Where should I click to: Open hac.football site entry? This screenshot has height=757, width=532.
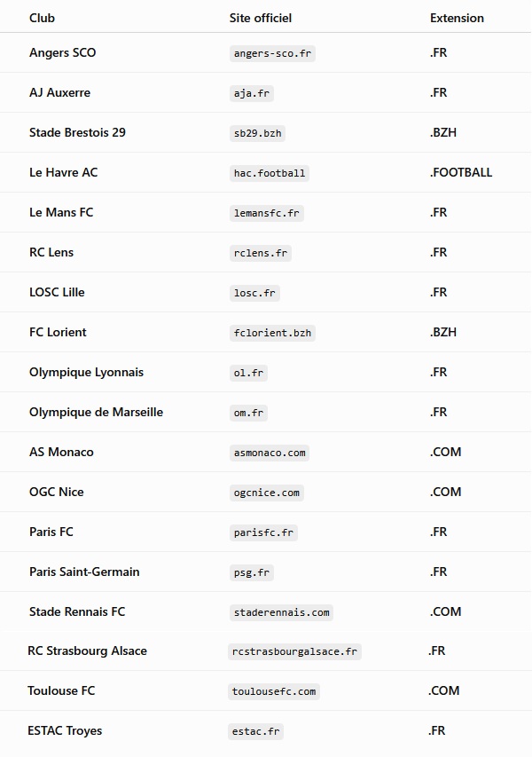(x=270, y=173)
